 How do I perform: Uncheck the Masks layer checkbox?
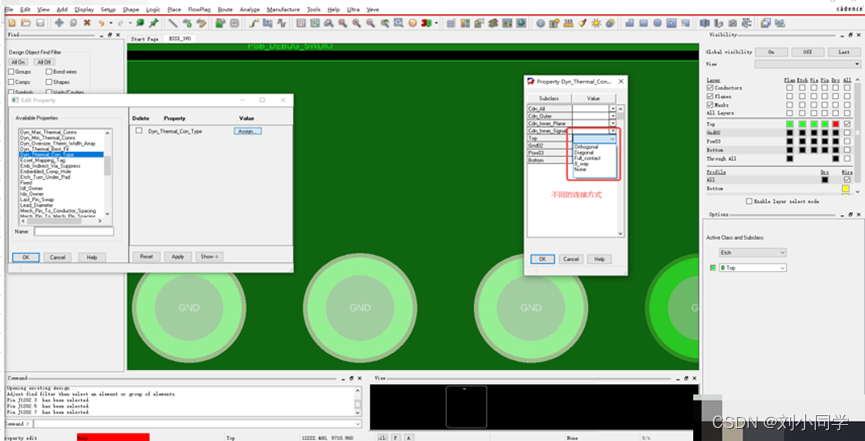pos(710,104)
